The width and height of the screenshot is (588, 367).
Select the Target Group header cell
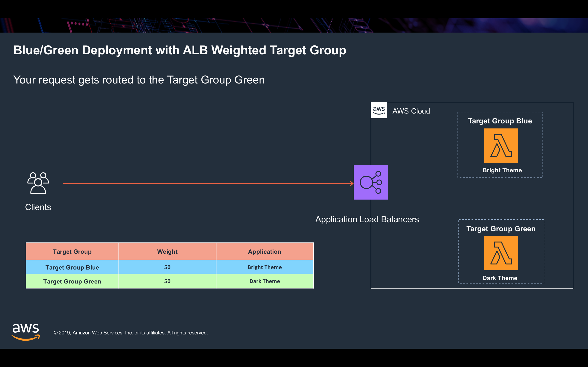coord(72,252)
